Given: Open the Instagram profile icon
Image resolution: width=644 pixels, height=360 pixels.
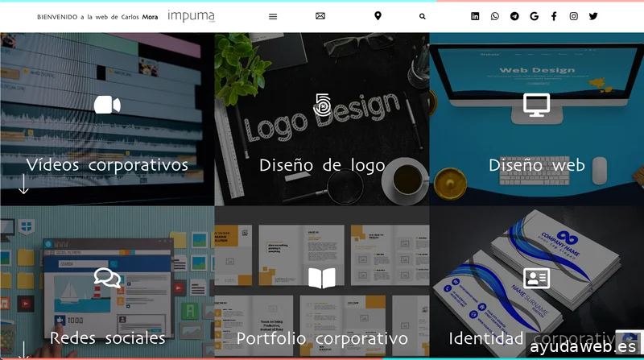Looking at the screenshot, I should (x=573, y=16).
